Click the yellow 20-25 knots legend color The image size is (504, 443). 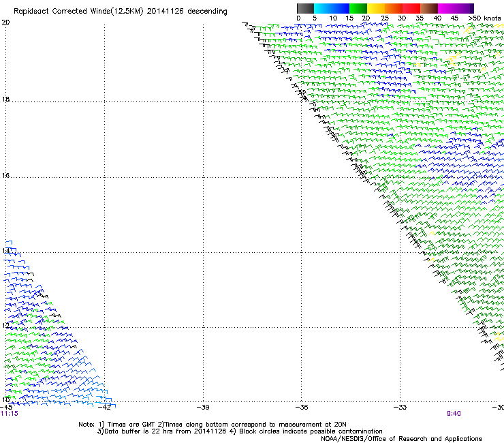[x=376, y=8]
